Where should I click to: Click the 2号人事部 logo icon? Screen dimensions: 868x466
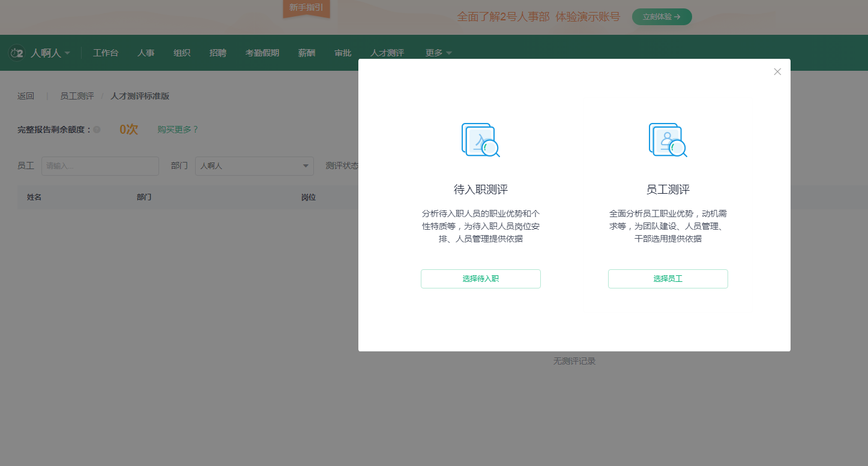(17, 53)
